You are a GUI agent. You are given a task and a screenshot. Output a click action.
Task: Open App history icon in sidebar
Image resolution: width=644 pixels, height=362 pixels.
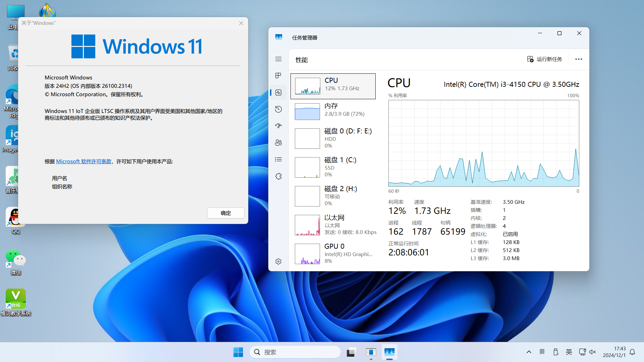pyautogui.click(x=278, y=109)
